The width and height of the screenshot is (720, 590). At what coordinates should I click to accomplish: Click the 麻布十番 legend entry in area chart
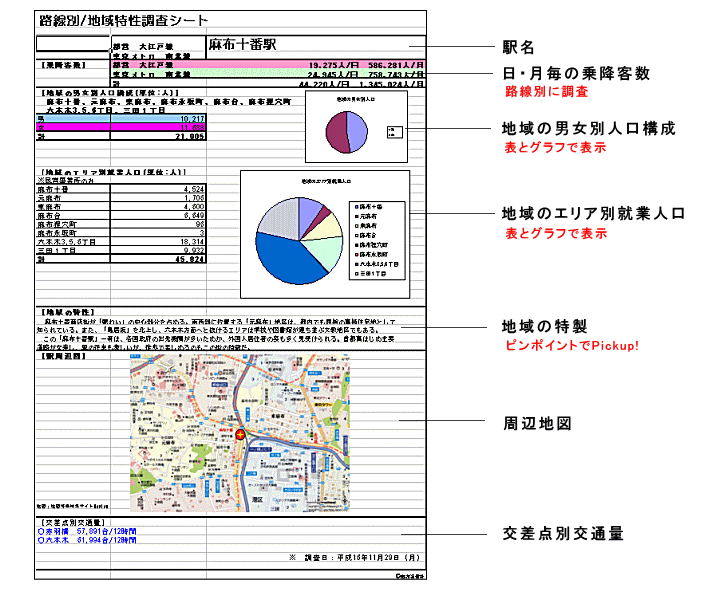(x=369, y=207)
